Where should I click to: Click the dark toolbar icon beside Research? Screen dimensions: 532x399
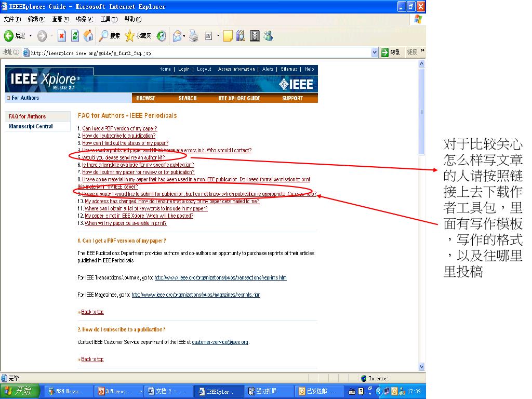pos(255,36)
